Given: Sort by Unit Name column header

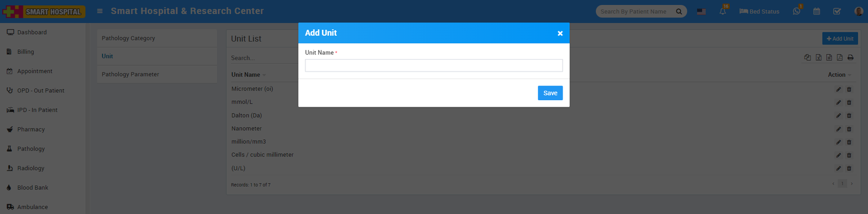Looking at the screenshot, I should [x=246, y=75].
